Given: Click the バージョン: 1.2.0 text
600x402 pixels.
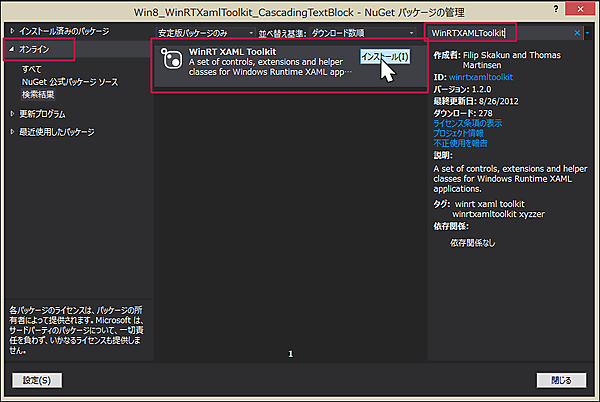Looking at the screenshot, I should pyautogui.click(x=462, y=89).
